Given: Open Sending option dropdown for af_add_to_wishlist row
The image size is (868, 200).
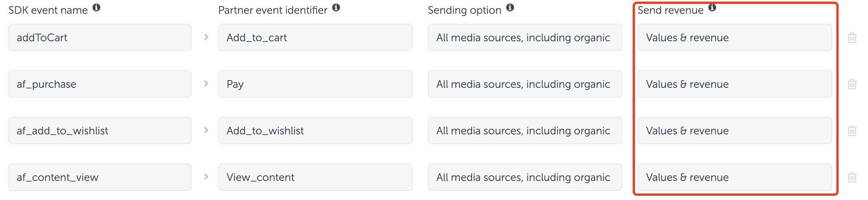Looking at the screenshot, I should pyautogui.click(x=525, y=131).
